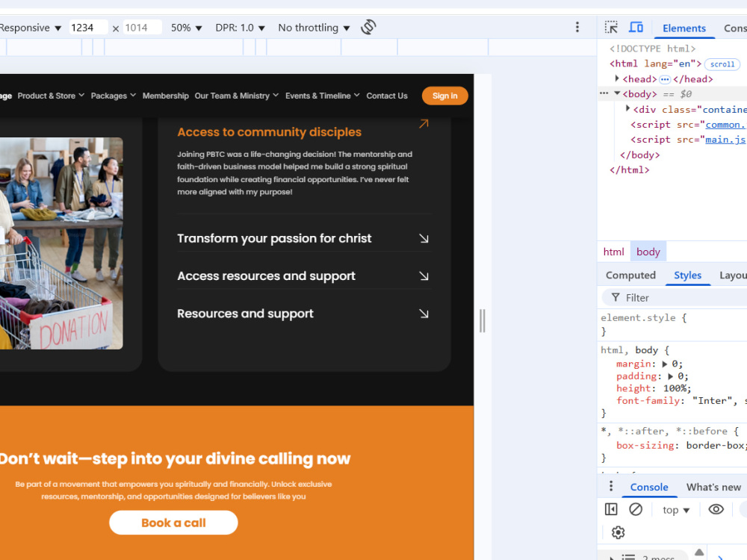This screenshot has width=747, height=560.
Task: Expand the padding shorthand property triangle
Action: (670, 376)
